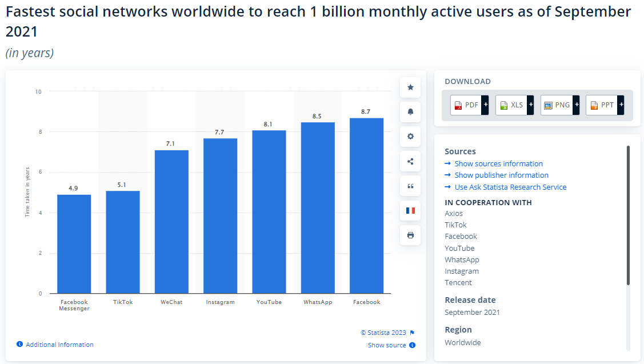Expand Additional Information below the chart

59,345
